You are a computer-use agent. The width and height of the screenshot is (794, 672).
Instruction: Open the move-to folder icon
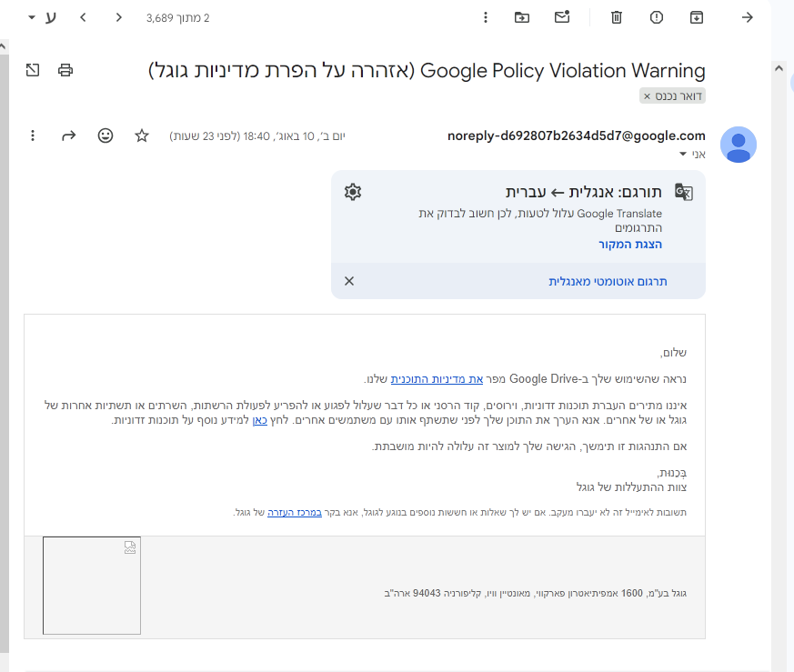click(522, 17)
